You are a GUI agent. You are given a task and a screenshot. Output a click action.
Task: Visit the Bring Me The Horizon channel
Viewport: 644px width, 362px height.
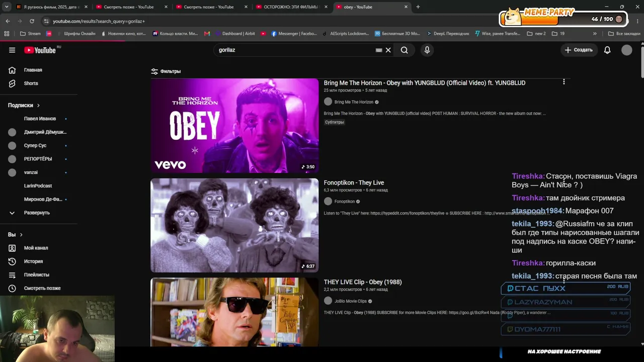[354, 102]
